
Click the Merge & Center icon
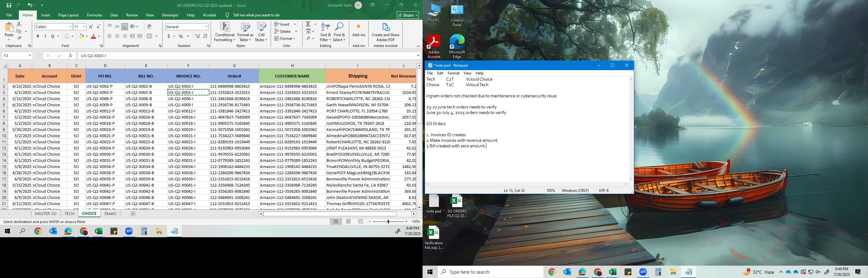pos(150,36)
